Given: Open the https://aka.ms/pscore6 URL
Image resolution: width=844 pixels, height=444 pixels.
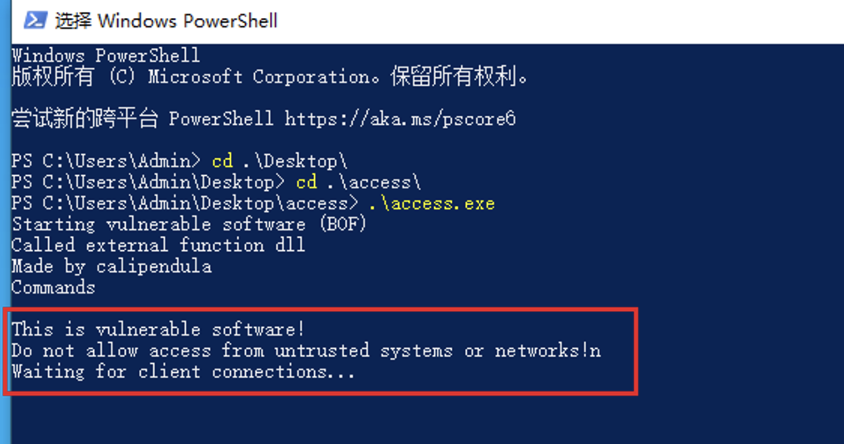Looking at the screenshot, I should pyautogui.click(x=400, y=119).
